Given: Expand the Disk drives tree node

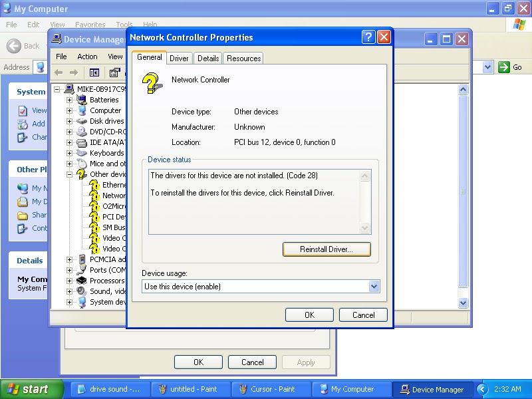Looking at the screenshot, I should [x=69, y=121].
